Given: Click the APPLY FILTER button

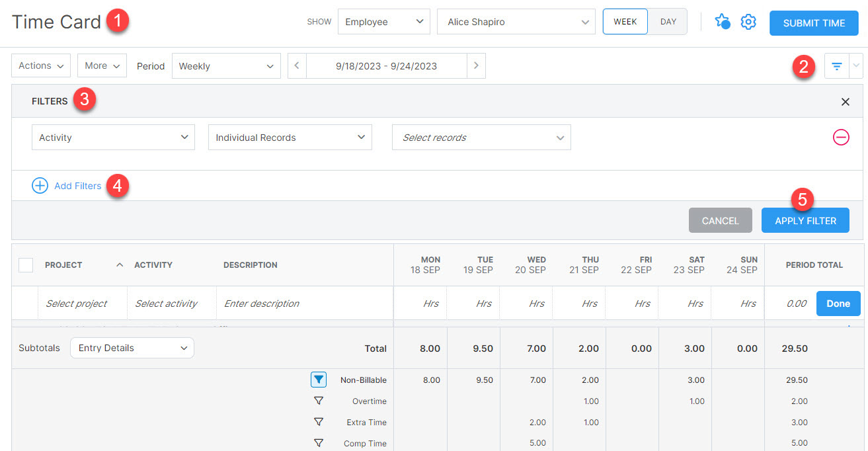Looking at the screenshot, I should 805,220.
